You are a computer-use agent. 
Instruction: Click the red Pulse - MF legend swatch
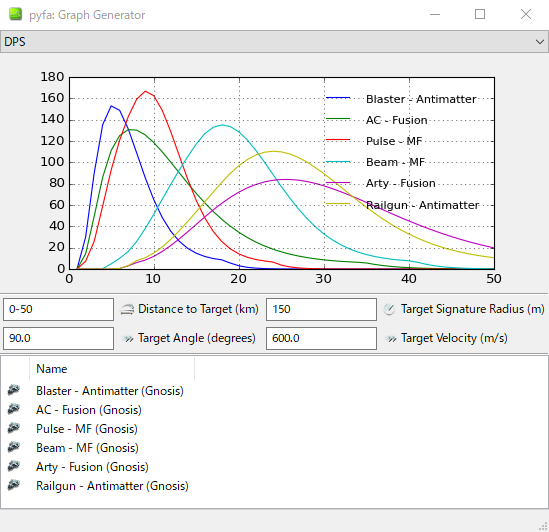pyautogui.click(x=338, y=140)
